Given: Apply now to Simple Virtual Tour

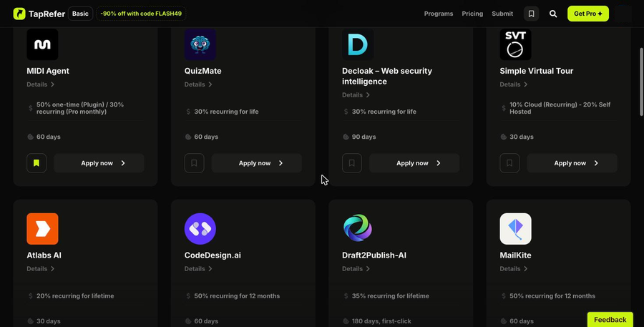Looking at the screenshot, I should point(572,163).
